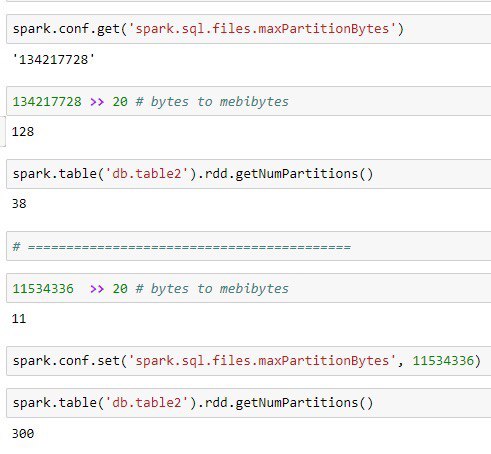
Task: Click the separator comment cell with equals signs
Action: [x=249, y=246]
